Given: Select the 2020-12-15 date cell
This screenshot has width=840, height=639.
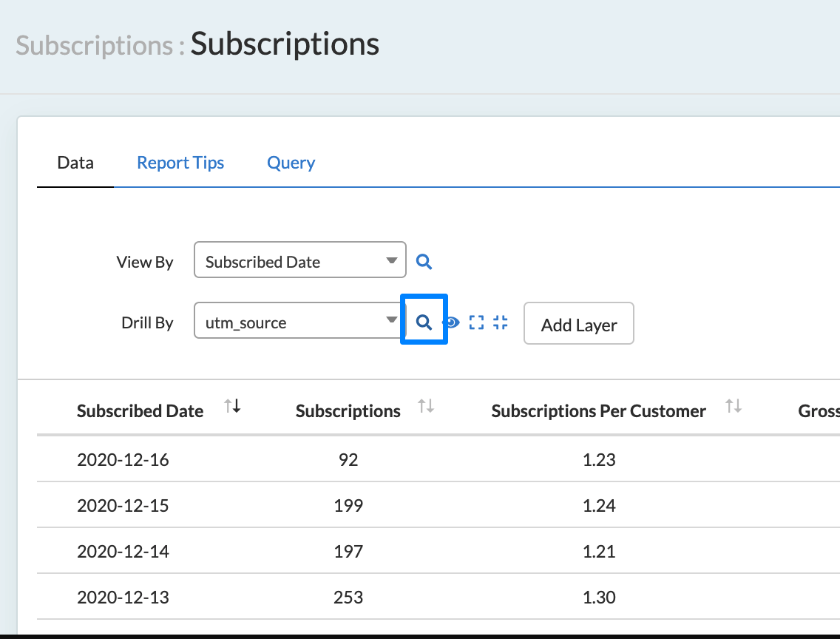Looking at the screenshot, I should pyautogui.click(x=123, y=506).
